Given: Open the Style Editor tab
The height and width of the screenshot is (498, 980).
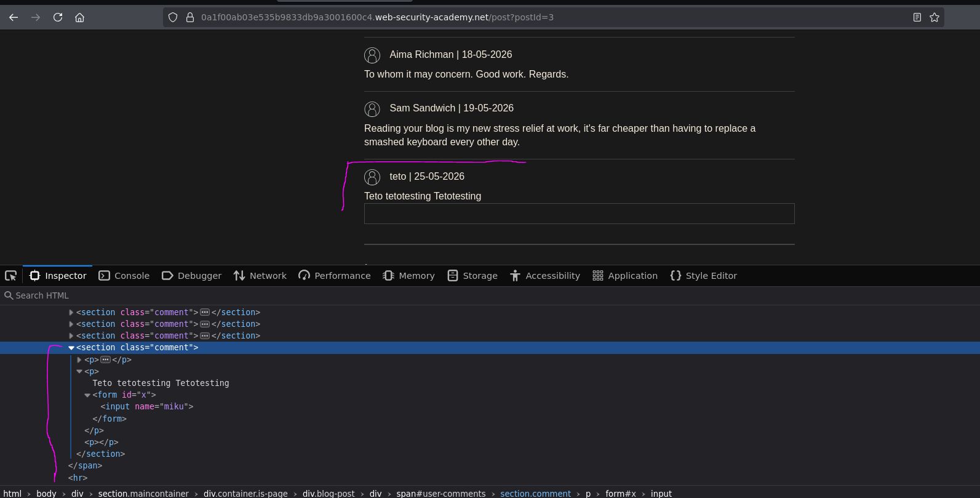Looking at the screenshot, I should tap(703, 276).
